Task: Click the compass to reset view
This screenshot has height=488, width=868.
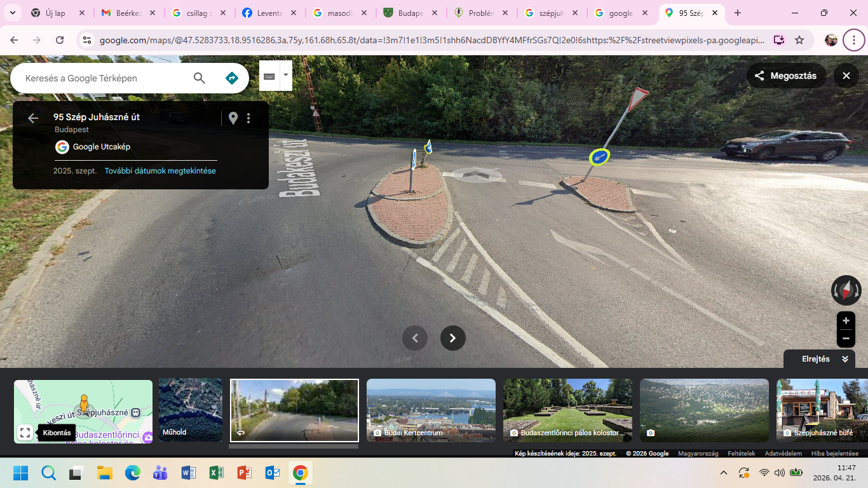Action: pyautogui.click(x=846, y=290)
